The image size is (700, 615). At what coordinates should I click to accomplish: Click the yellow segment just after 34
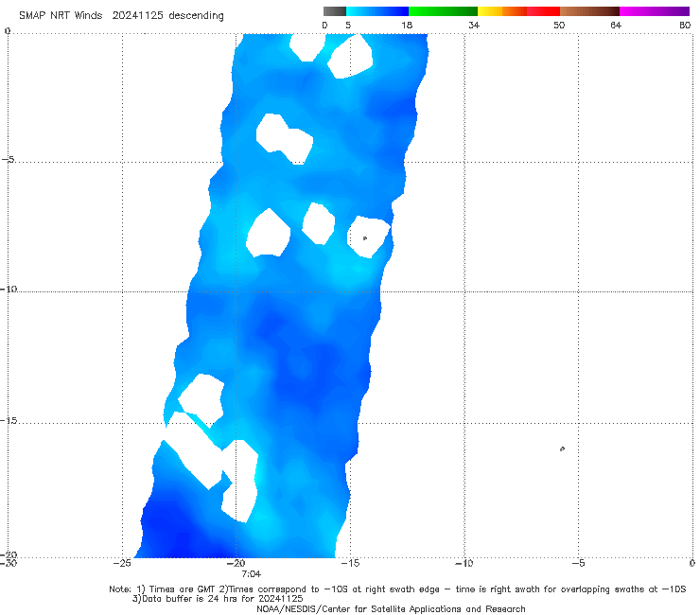pyautogui.click(x=490, y=11)
